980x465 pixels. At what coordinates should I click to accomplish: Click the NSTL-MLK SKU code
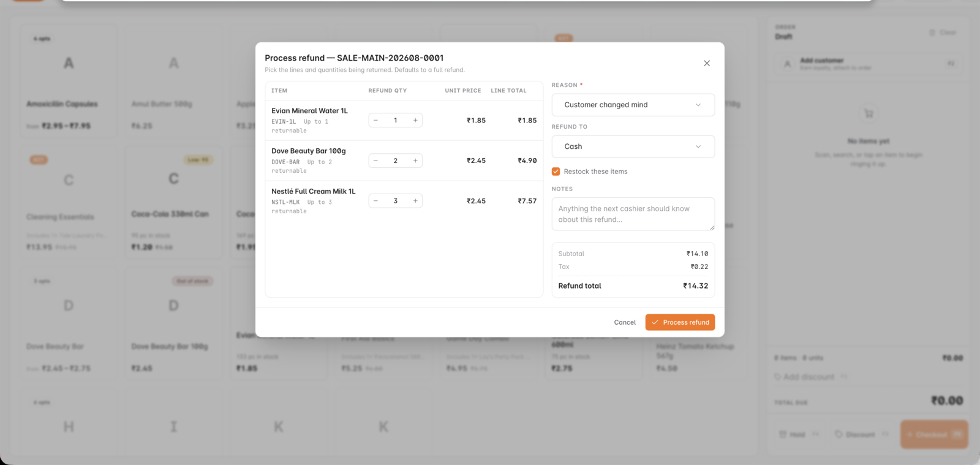285,202
